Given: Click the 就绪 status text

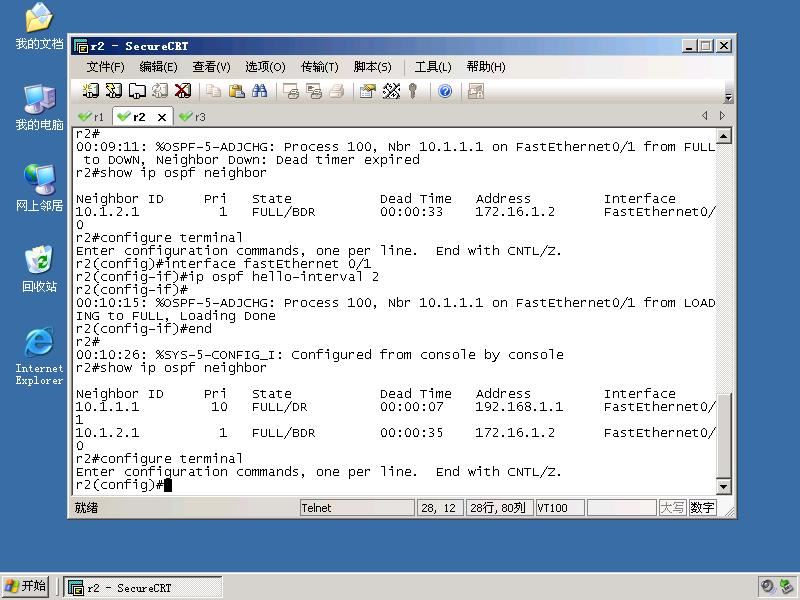Looking at the screenshot, I should point(86,508).
